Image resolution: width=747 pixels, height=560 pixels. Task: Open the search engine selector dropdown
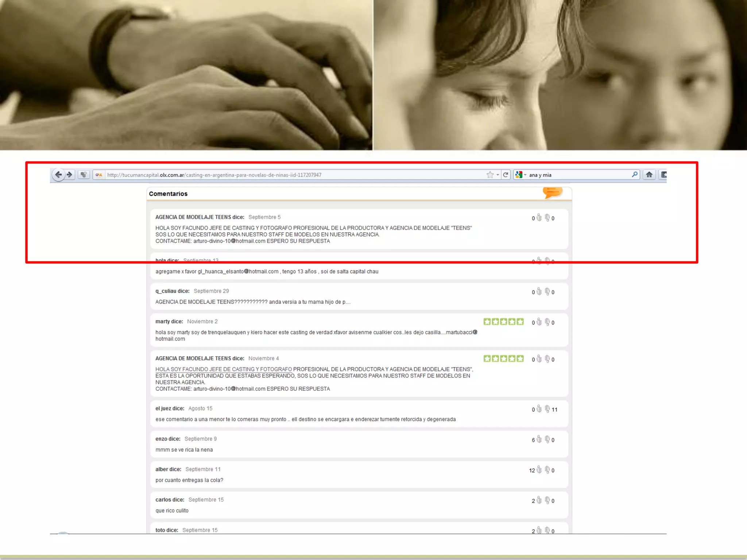pos(520,175)
